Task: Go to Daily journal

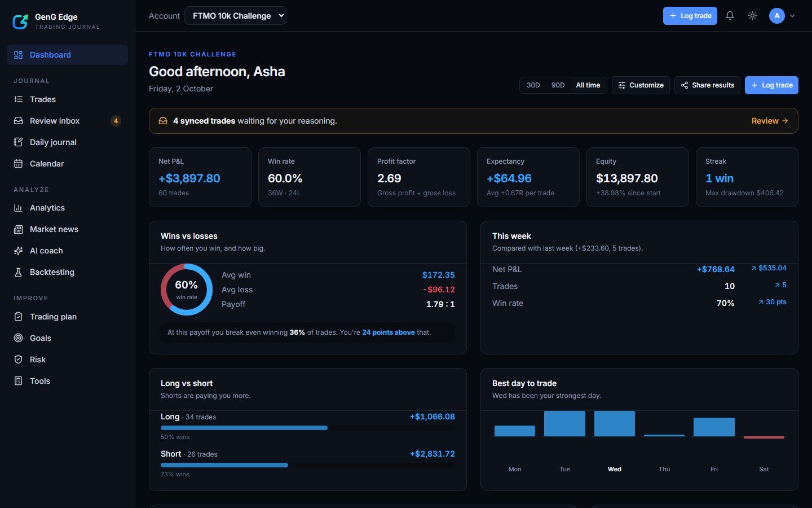Action: tap(67, 142)
